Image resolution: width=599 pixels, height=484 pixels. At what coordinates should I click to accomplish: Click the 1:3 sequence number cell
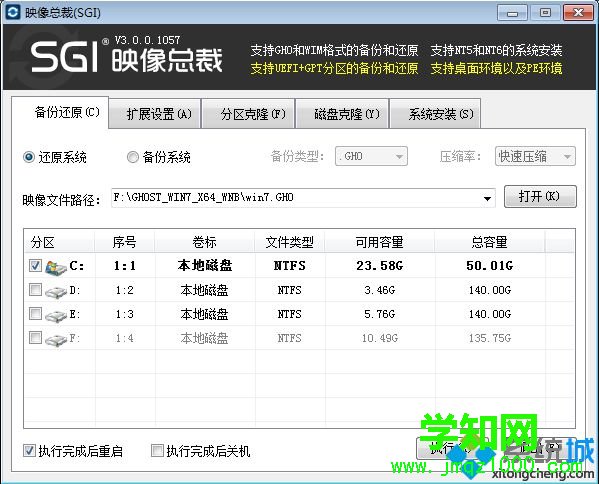coord(125,314)
